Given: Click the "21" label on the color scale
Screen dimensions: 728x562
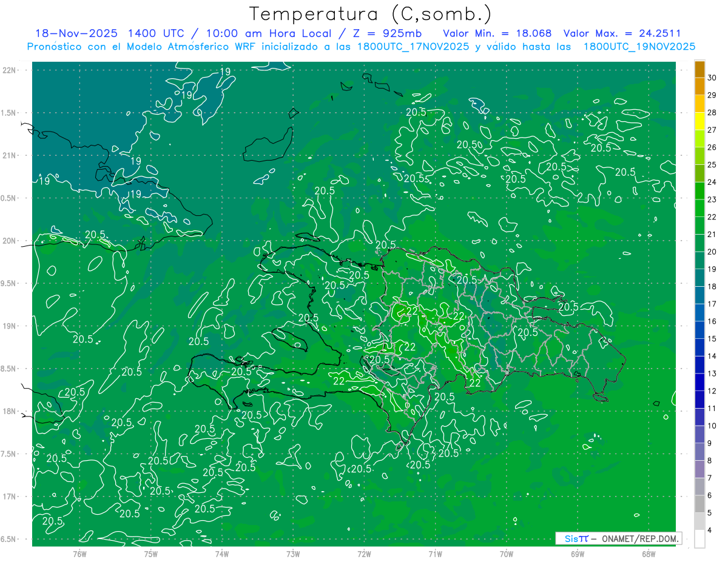Looking at the screenshot, I should pos(712,234).
